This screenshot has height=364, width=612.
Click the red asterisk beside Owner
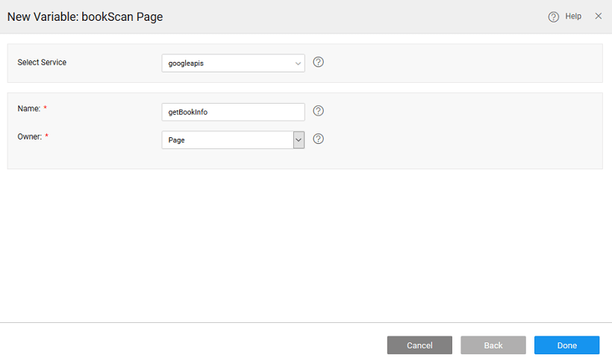click(x=48, y=136)
